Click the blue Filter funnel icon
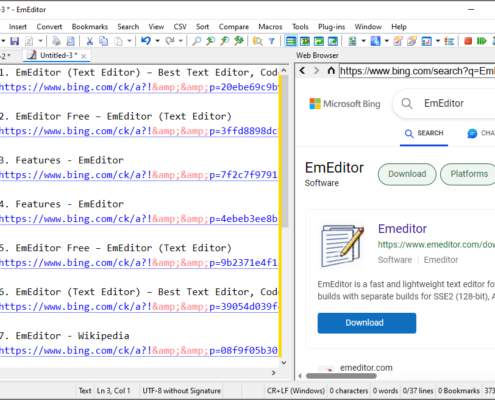The image size is (495, 400). 272,41
